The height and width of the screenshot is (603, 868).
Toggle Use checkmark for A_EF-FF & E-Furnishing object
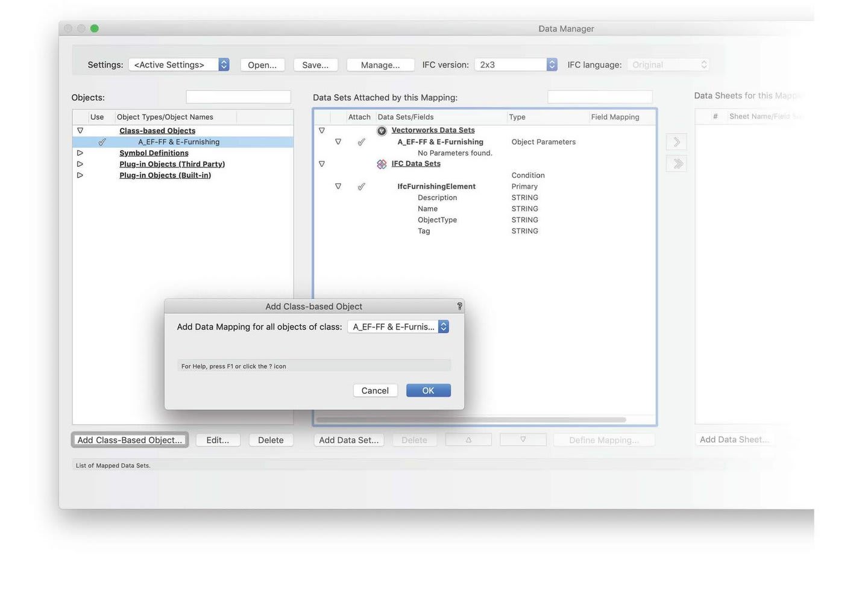102,142
